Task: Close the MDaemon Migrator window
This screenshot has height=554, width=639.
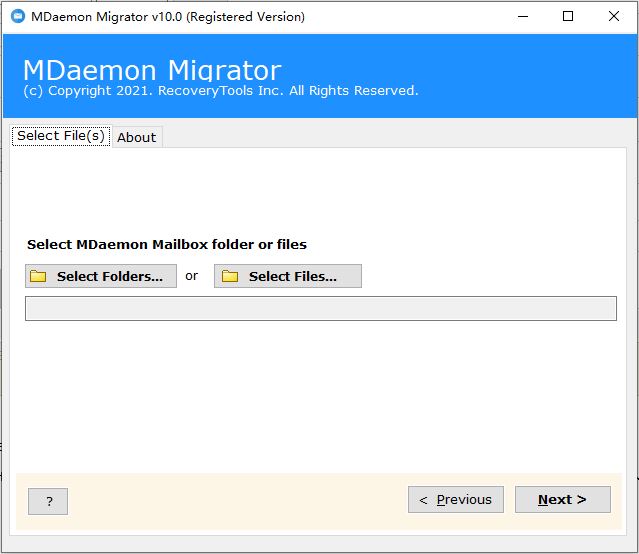Action: click(613, 16)
